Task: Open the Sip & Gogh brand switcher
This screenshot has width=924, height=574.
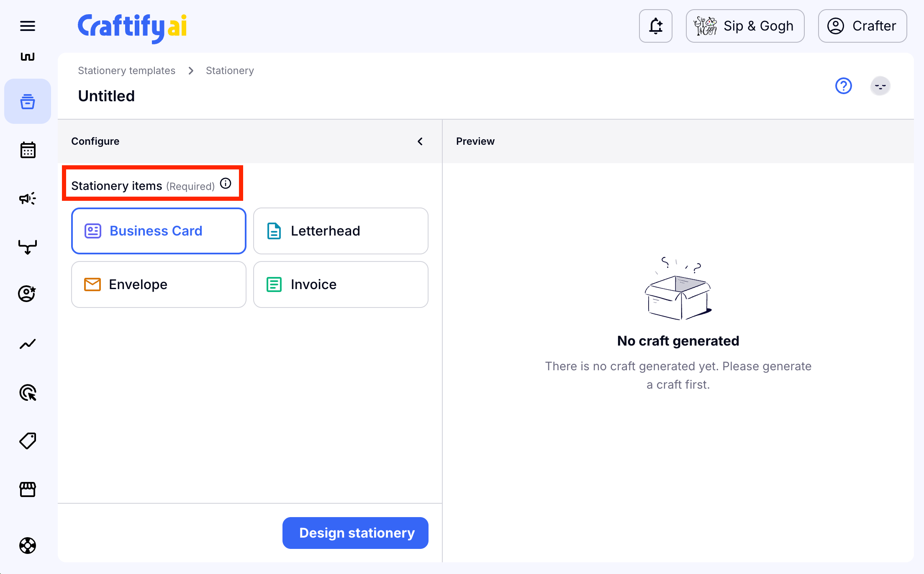Action: [x=745, y=26]
